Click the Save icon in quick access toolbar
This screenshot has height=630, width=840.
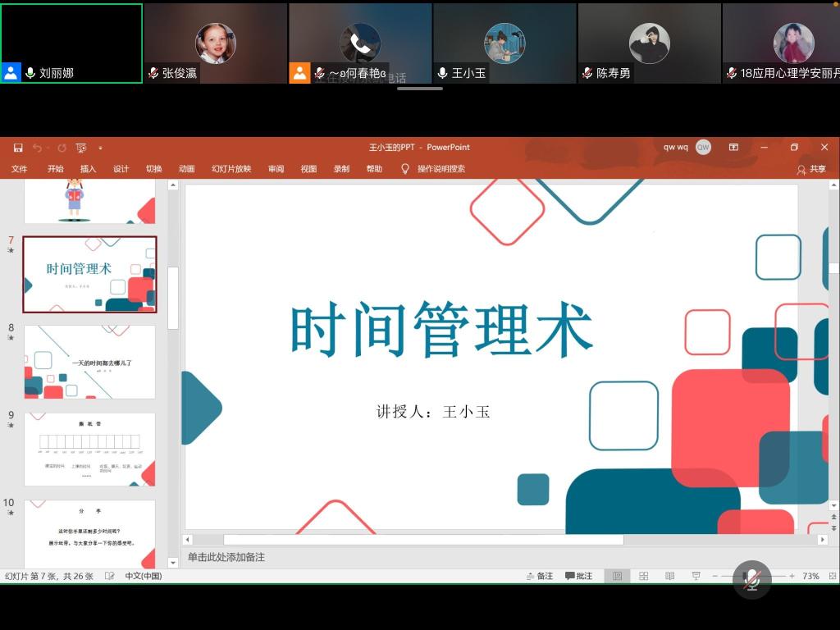coord(18,148)
